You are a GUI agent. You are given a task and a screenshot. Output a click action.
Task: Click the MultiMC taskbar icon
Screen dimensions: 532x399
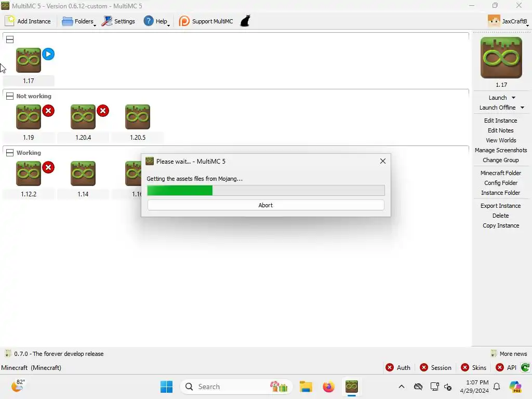[352, 387]
